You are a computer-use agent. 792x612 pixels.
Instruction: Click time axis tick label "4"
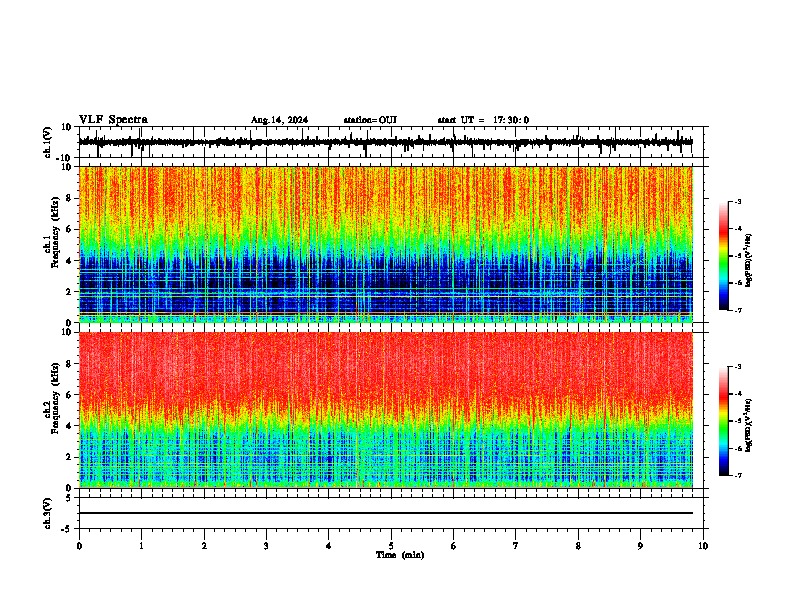point(329,546)
